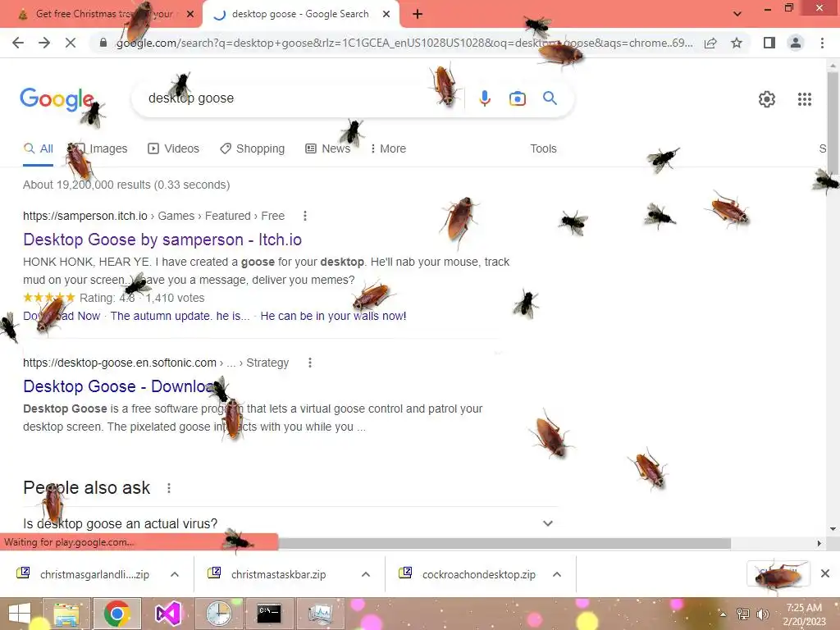The height and width of the screenshot is (630, 840).
Task: Select the All results tab
Action: (x=38, y=149)
